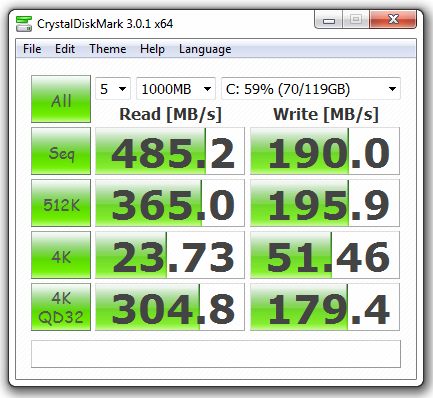Minimize the CrystalDiskMark window
Image resolution: width=433 pixels, height=398 pixels.
click(329, 20)
